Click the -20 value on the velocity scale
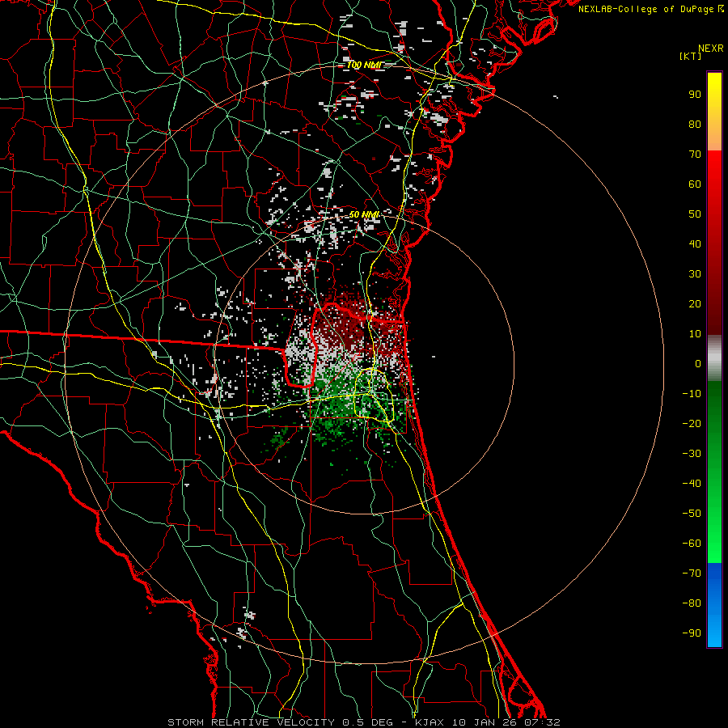This screenshot has height=728, width=728. (692, 424)
